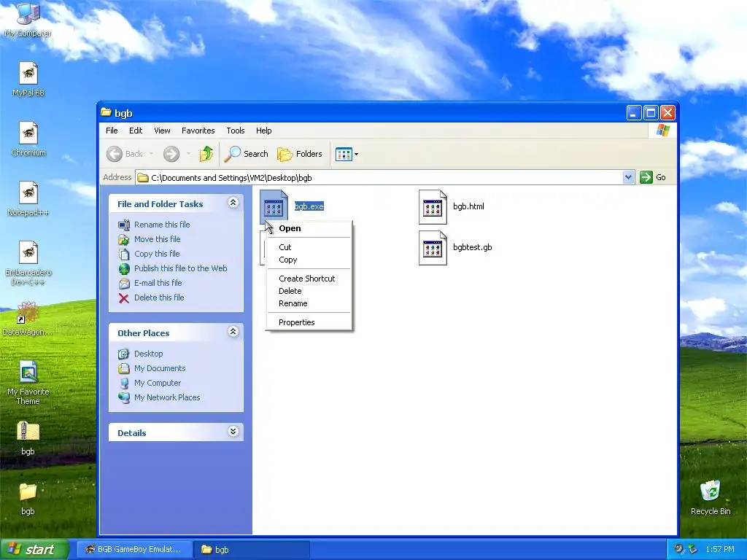Click the first system tray icon
Image resolution: width=747 pixels, height=560 pixels.
coord(678,549)
